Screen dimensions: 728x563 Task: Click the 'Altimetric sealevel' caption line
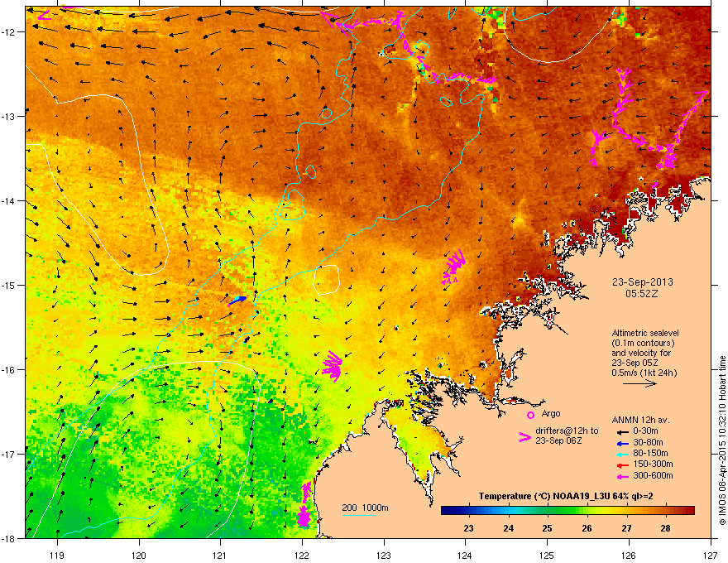point(645,333)
